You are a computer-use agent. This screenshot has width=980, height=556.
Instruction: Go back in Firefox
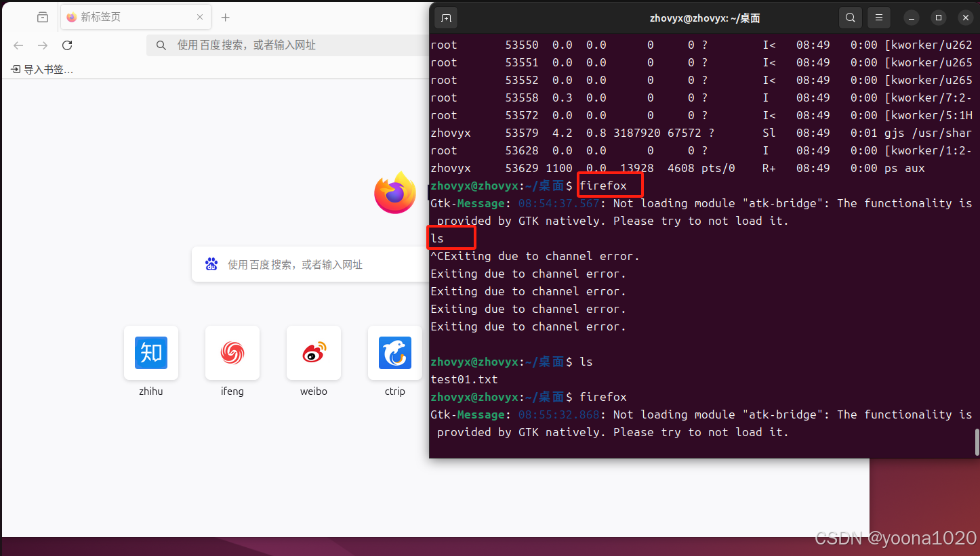click(x=18, y=45)
